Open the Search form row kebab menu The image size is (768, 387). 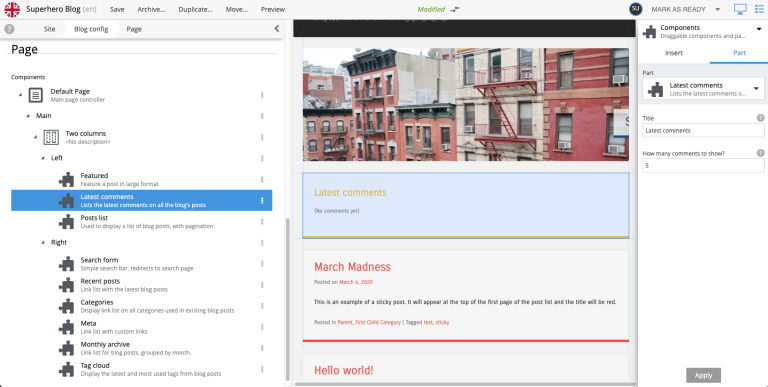click(x=262, y=264)
